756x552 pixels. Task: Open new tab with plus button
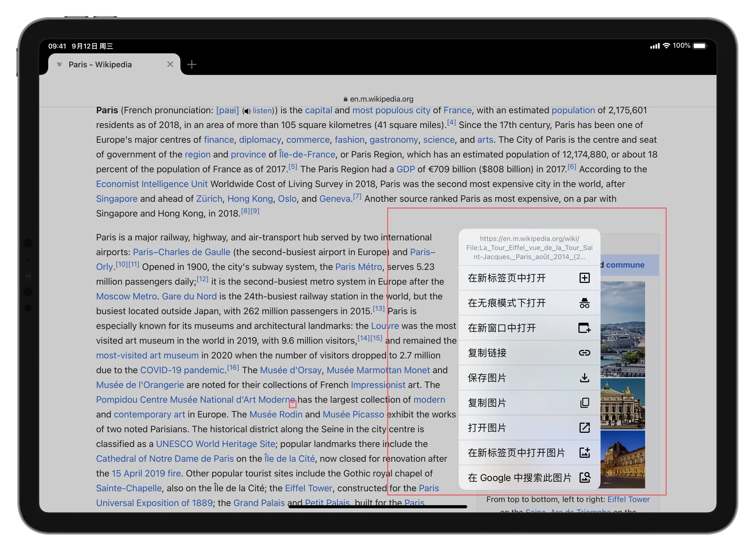[192, 64]
